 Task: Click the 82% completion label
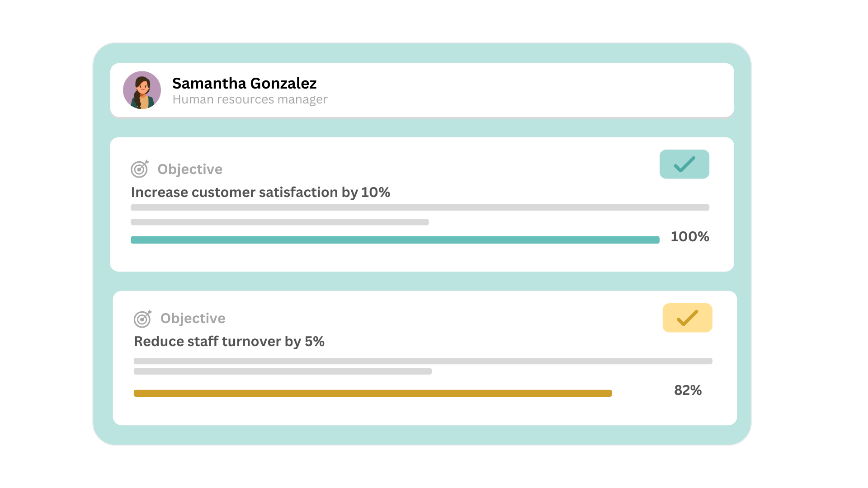(x=688, y=390)
